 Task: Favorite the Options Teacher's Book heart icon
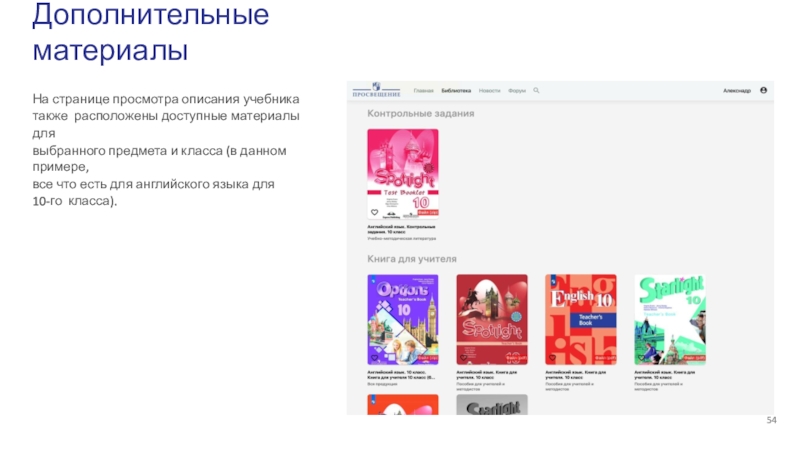(374, 358)
